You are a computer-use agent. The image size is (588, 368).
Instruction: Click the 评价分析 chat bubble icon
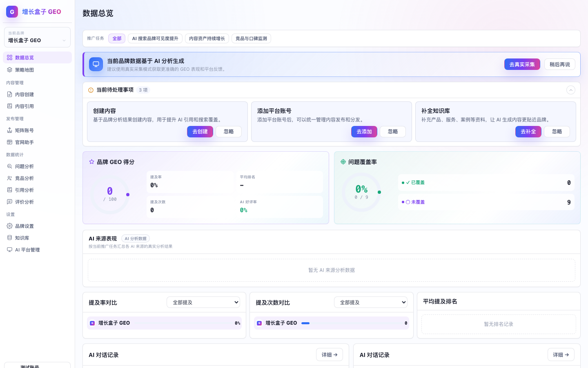9,202
